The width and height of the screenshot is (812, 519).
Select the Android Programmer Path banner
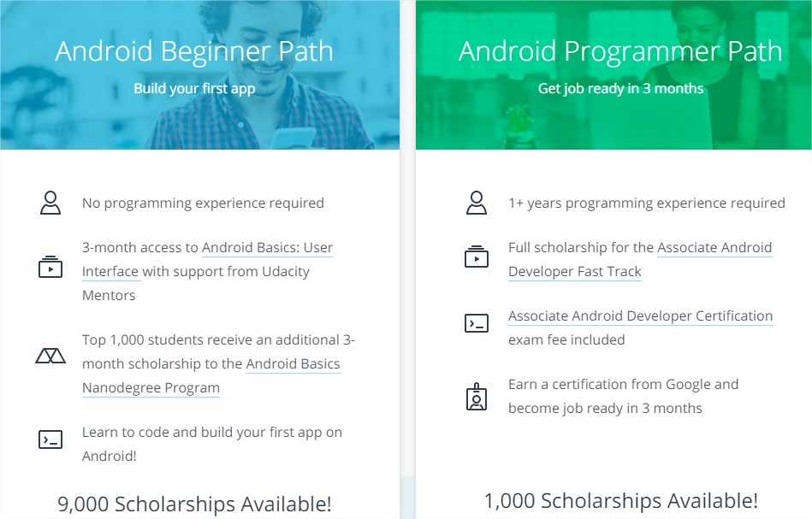(613, 75)
